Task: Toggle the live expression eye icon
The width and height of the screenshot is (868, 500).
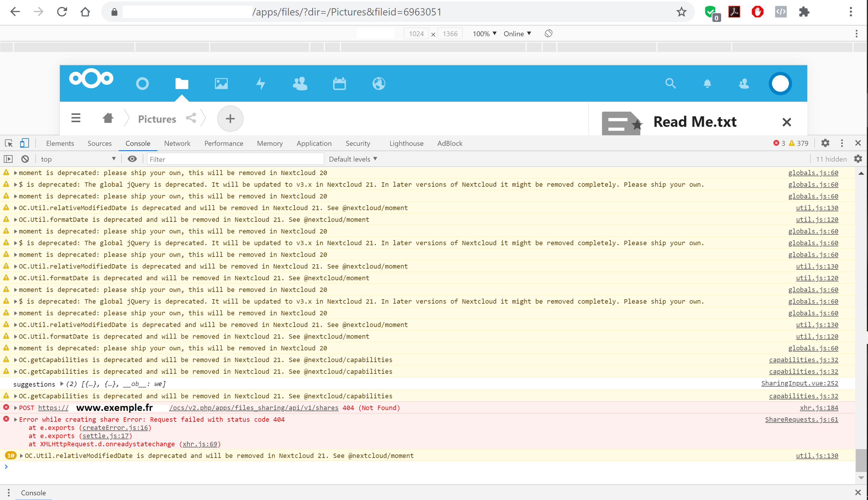Action: coord(132,159)
